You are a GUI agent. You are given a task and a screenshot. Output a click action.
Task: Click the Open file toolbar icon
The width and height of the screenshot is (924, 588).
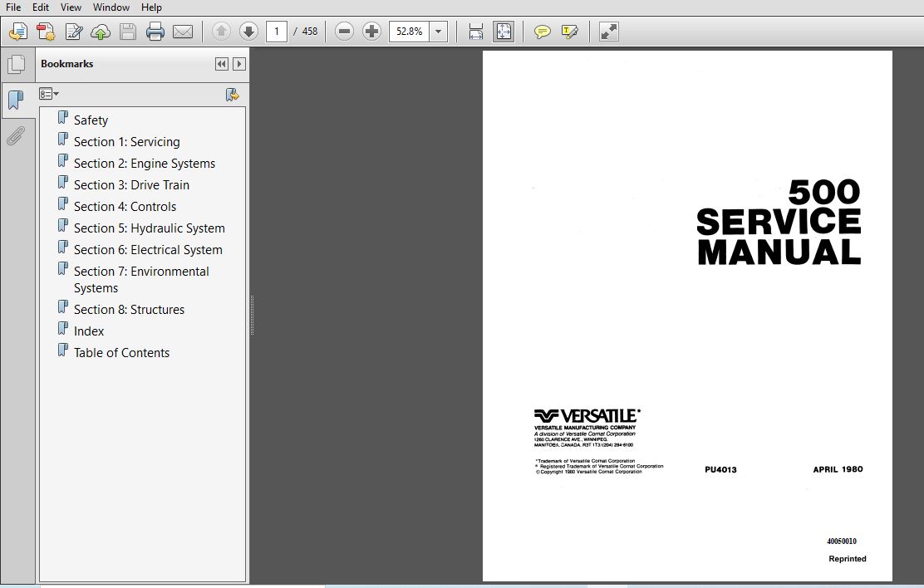click(x=18, y=32)
